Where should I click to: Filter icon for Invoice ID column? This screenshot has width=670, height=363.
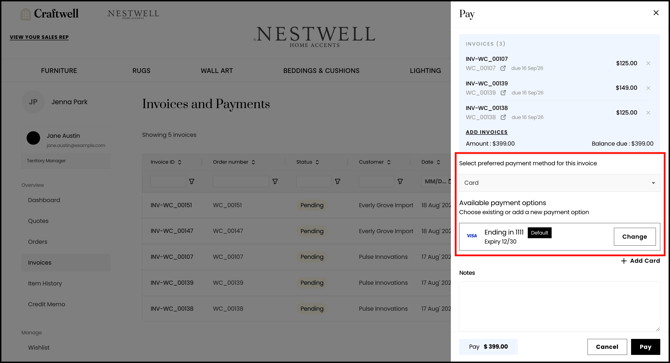tap(191, 182)
